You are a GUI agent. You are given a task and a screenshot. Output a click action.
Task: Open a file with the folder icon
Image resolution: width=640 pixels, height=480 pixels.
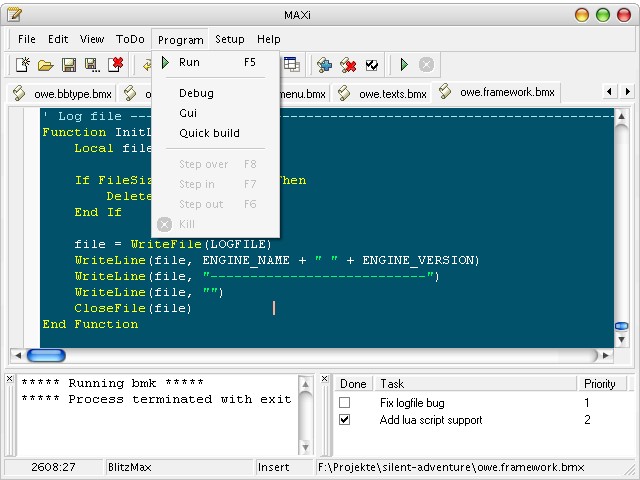tap(46, 65)
